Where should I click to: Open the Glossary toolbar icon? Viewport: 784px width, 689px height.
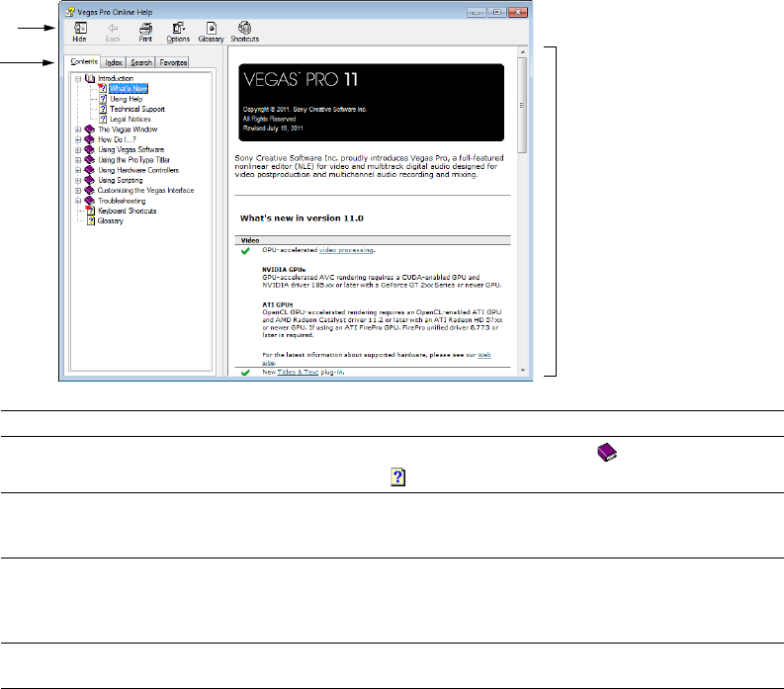(x=211, y=32)
